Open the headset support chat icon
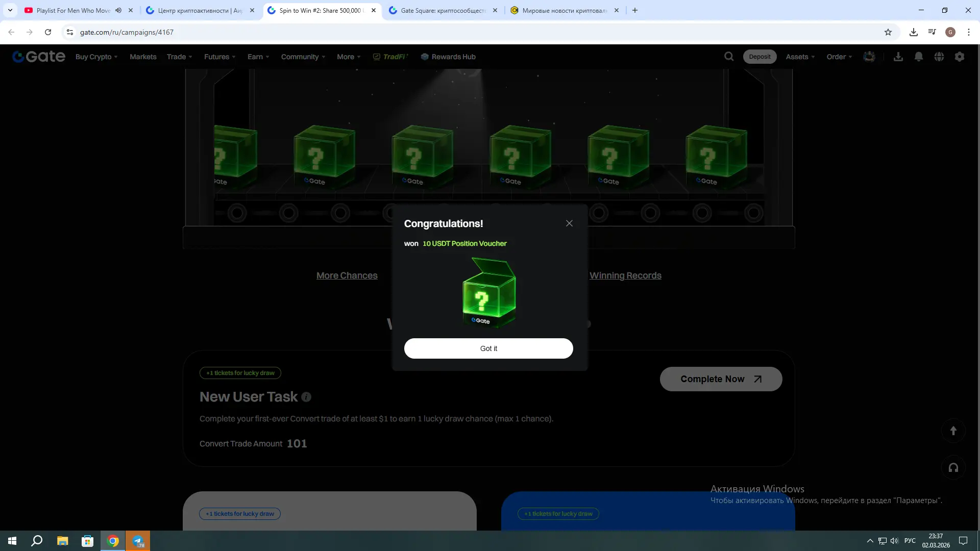The image size is (980, 551). click(953, 467)
